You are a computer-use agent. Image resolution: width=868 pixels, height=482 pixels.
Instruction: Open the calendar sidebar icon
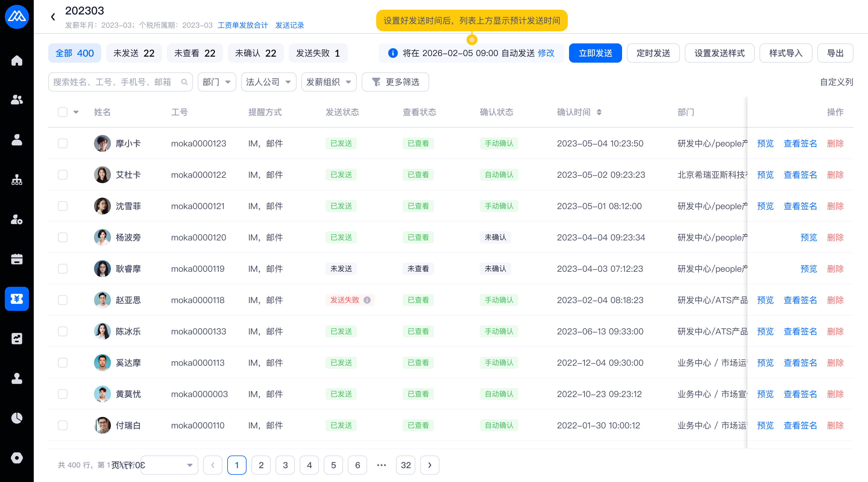(x=17, y=259)
